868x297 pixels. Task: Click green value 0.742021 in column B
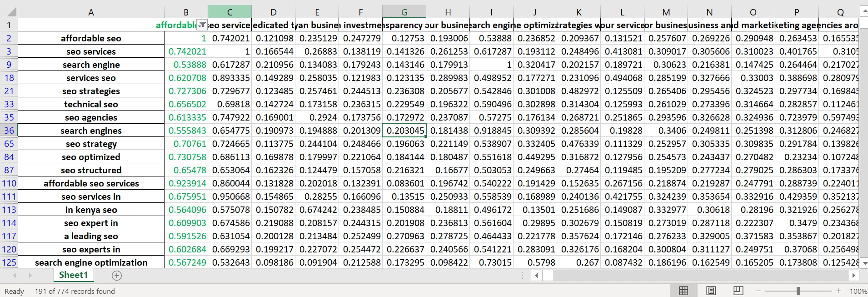186,51
